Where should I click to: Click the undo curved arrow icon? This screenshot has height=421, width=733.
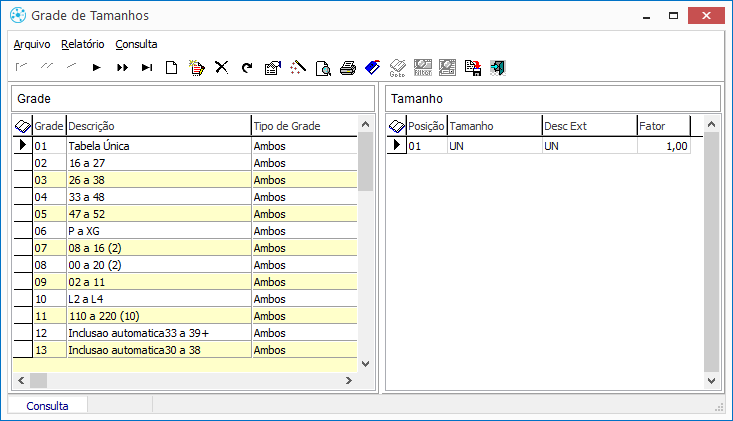pos(247,68)
